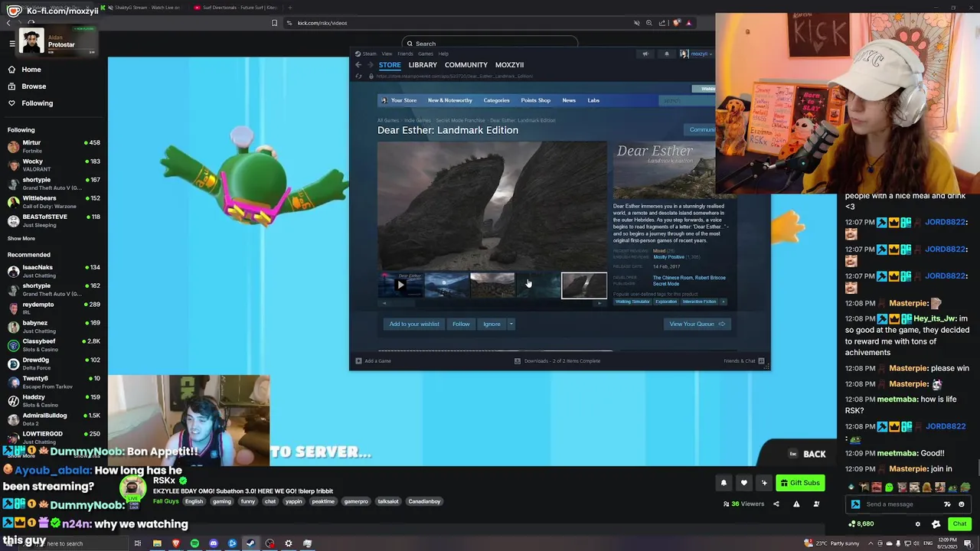Image resolution: width=980 pixels, height=551 pixels.
Task: Open Mirtur's channel in Following list
Action: coord(54,146)
